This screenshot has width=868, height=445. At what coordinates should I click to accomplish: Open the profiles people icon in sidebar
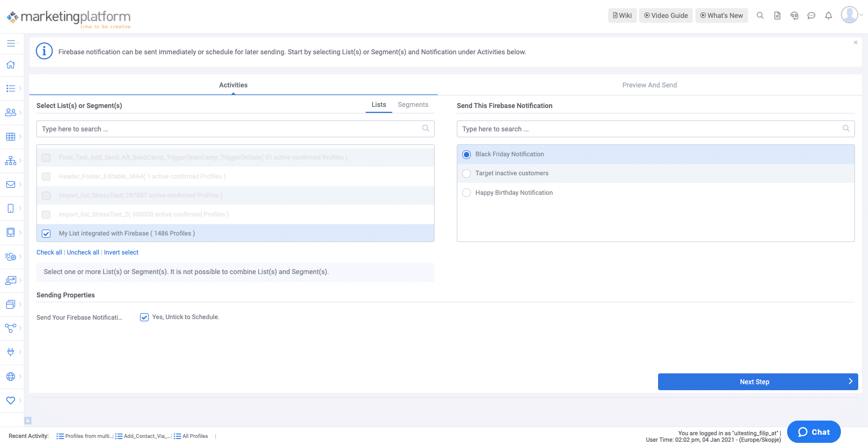click(10, 112)
